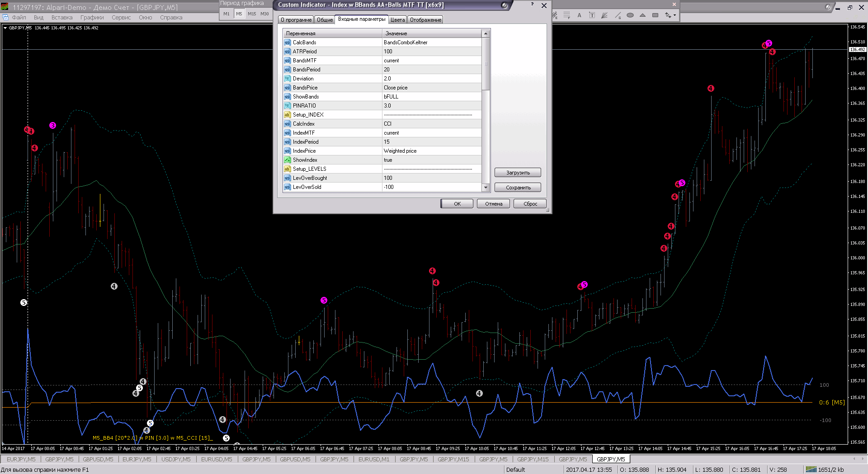This screenshot has height=474, width=868.
Task: Open IndexPrice 'Weighted price' dropdown
Action: pyautogui.click(x=432, y=151)
